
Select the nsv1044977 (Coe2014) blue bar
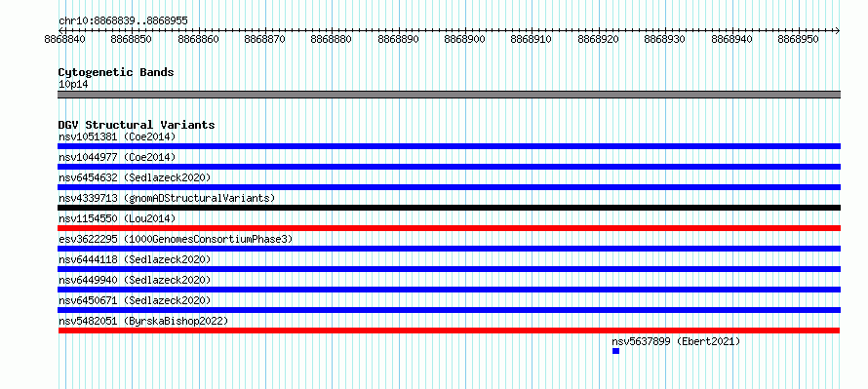[x=449, y=167]
